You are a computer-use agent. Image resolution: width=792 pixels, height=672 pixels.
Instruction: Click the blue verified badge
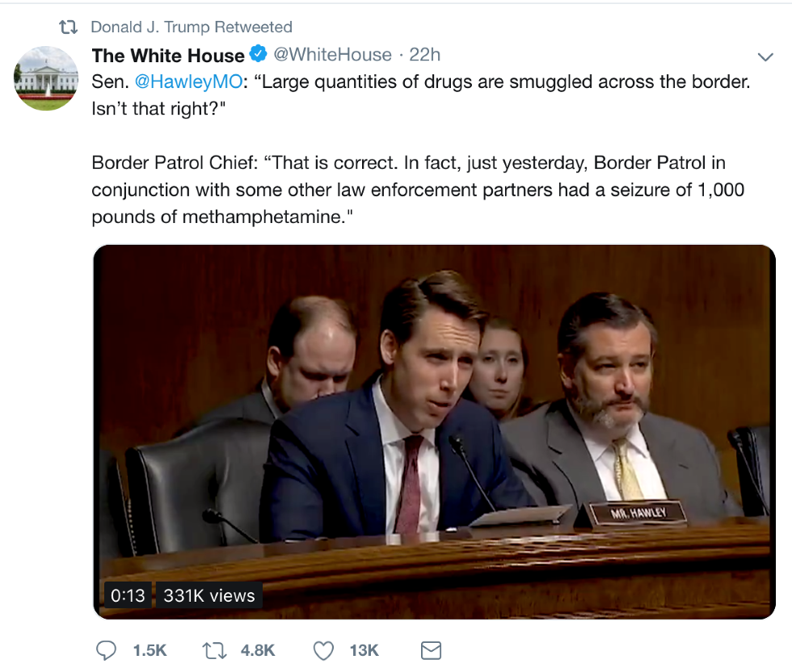258,55
